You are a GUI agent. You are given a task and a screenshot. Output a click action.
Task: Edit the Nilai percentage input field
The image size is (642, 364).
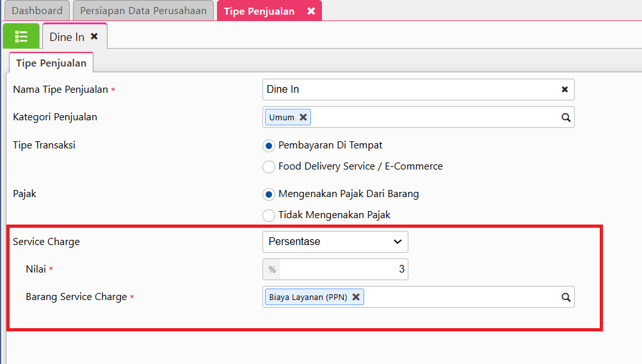point(342,269)
